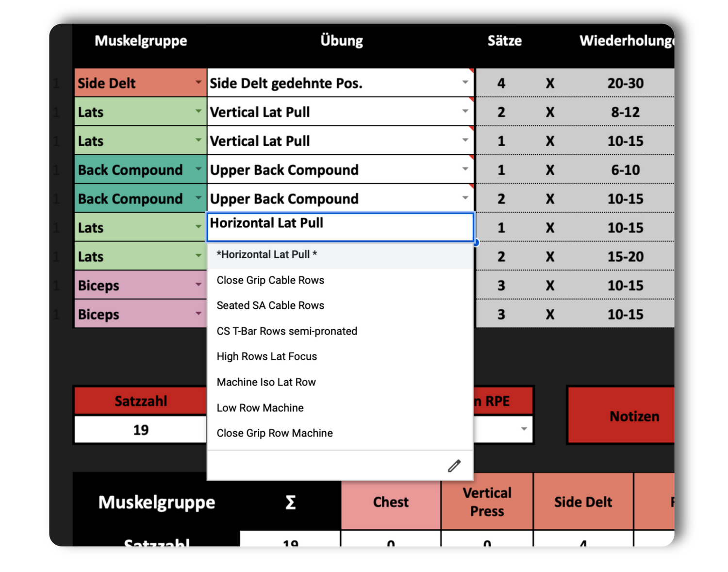Expand the Side Delt gedehnte Pos. dropdown arrow
Viewport: 728px width, 572px height.
tap(465, 82)
